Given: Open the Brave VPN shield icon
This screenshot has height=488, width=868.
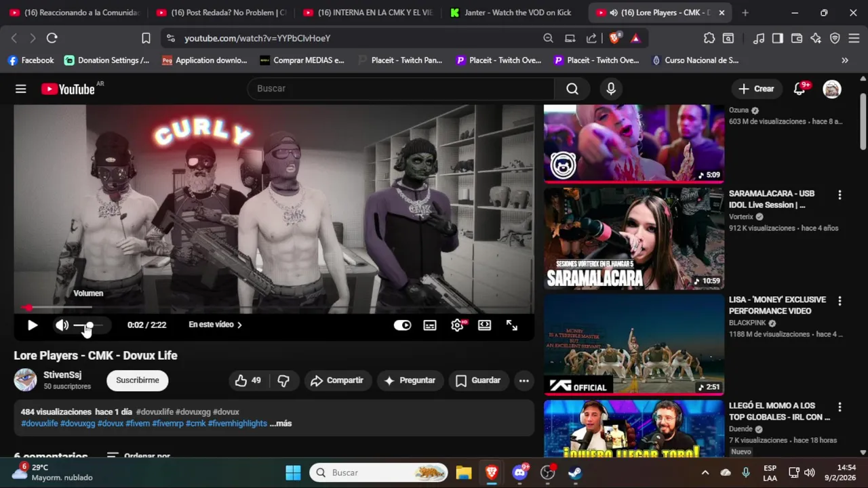Looking at the screenshot, I should [x=835, y=39].
